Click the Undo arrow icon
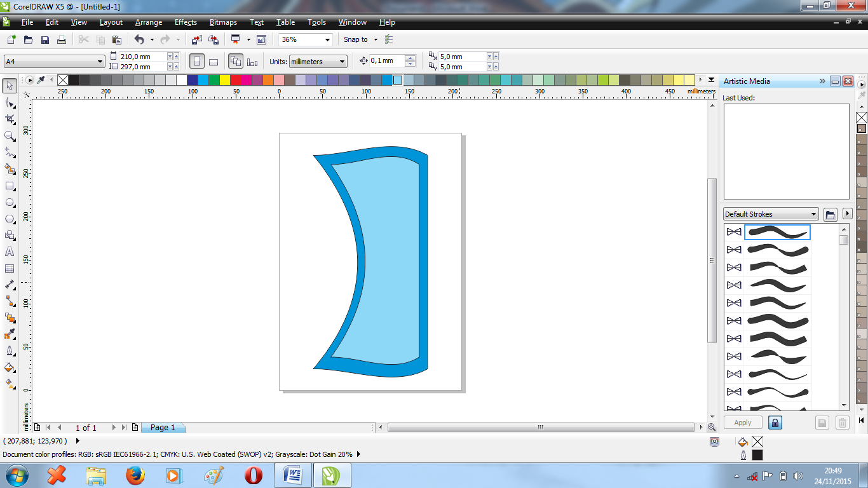This screenshot has width=868, height=488. pos(139,39)
